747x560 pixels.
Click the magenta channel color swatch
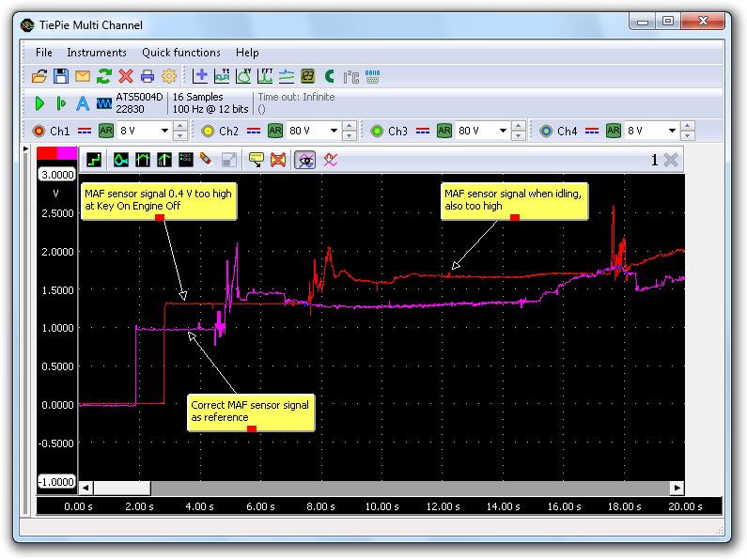68,153
